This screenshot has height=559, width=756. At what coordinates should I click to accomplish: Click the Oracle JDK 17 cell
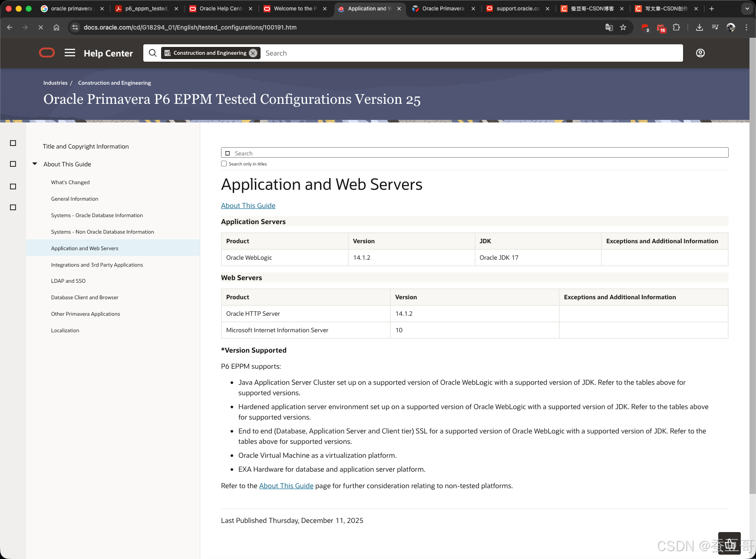(x=538, y=258)
